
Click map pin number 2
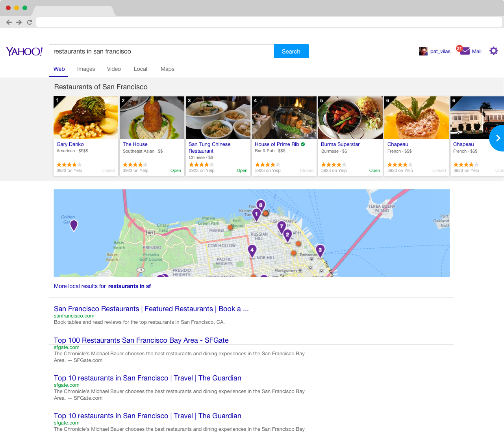[288, 235]
